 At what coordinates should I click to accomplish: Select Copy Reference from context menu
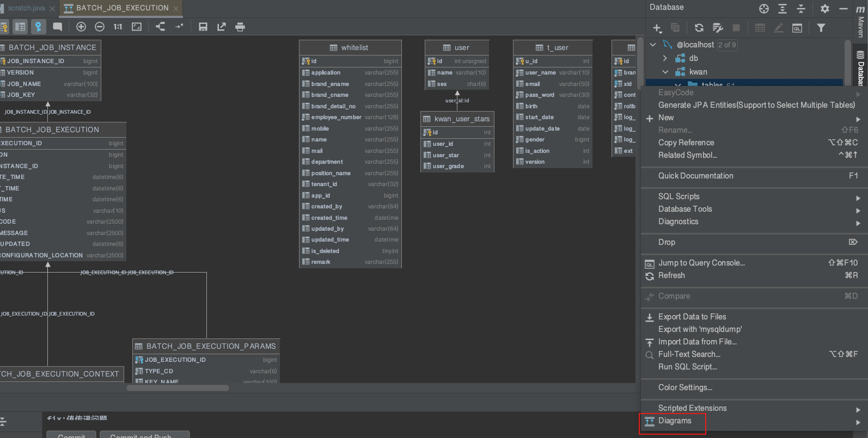[x=754, y=143]
